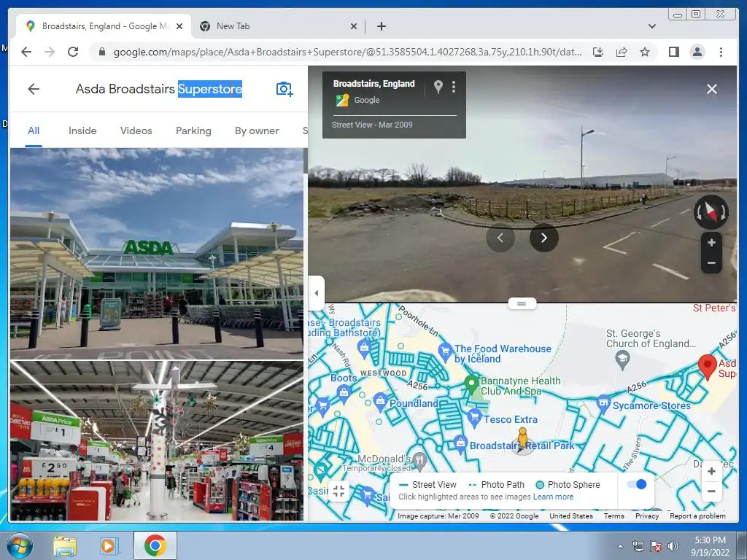Image resolution: width=747 pixels, height=560 pixels.
Task: Switch to the Parking tab
Action: [193, 131]
